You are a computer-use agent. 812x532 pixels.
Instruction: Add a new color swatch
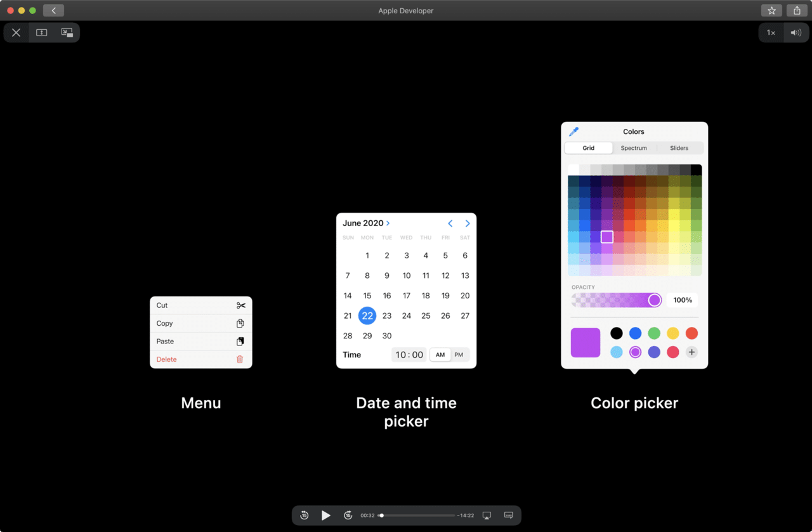(x=691, y=352)
